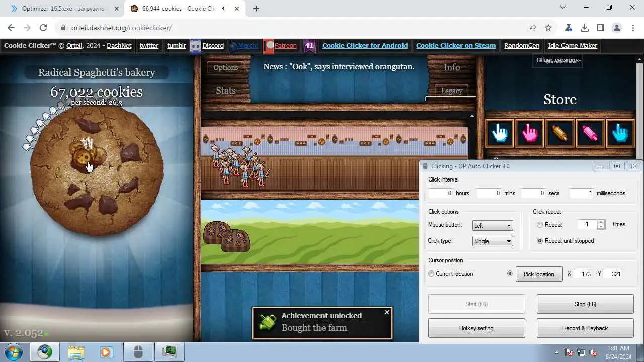The width and height of the screenshot is (644, 362).
Task: Open the monitor app taskbar icon
Action: pos(169,352)
